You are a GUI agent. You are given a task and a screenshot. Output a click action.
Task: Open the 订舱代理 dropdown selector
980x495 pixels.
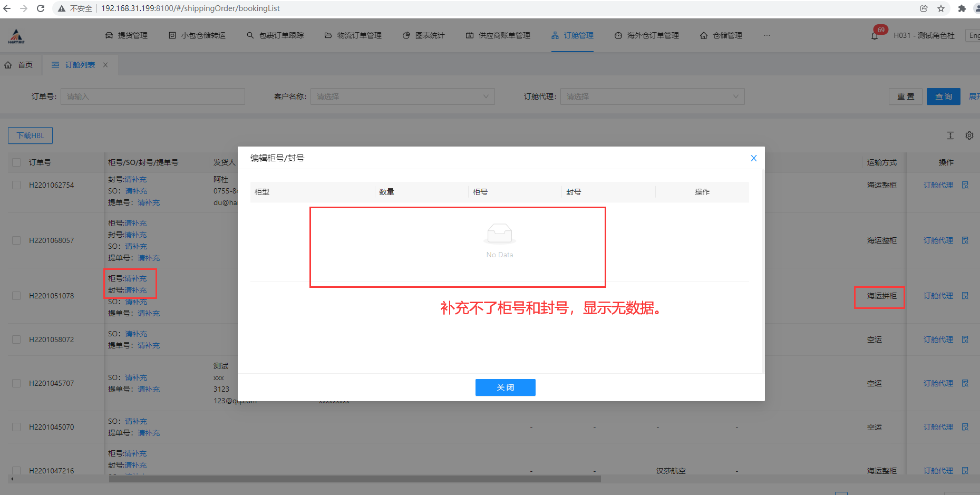pyautogui.click(x=652, y=96)
